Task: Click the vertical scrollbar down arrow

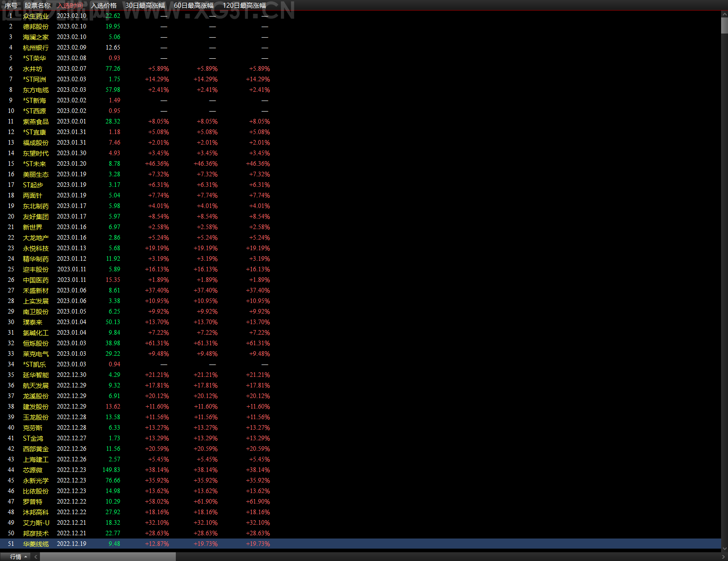Action: coord(724,548)
